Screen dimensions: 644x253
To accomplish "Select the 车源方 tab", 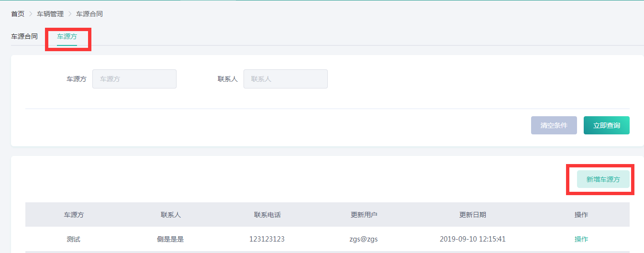I will pyautogui.click(x=67, y=36).
